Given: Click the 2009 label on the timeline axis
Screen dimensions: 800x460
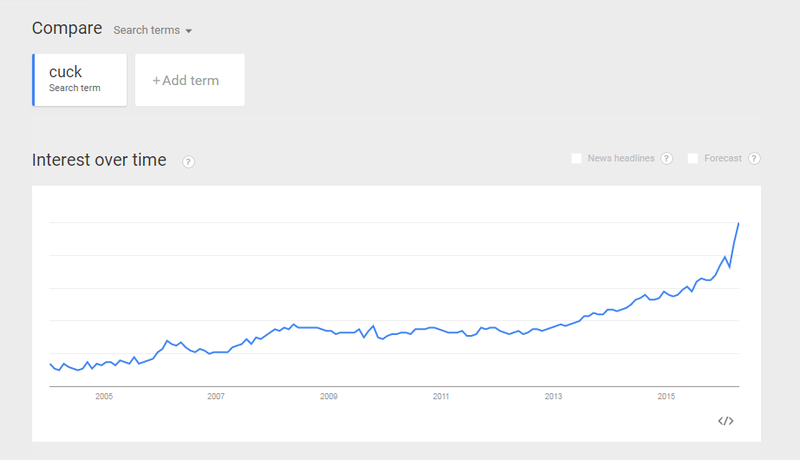Looking at the screenshot, I should point(329,396).
